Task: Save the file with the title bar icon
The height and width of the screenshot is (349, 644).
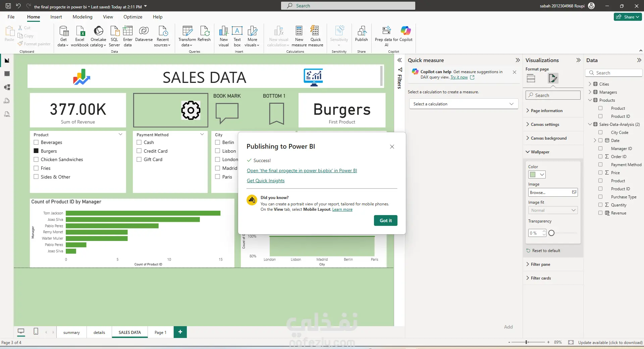Action: (x=8, y=6)
